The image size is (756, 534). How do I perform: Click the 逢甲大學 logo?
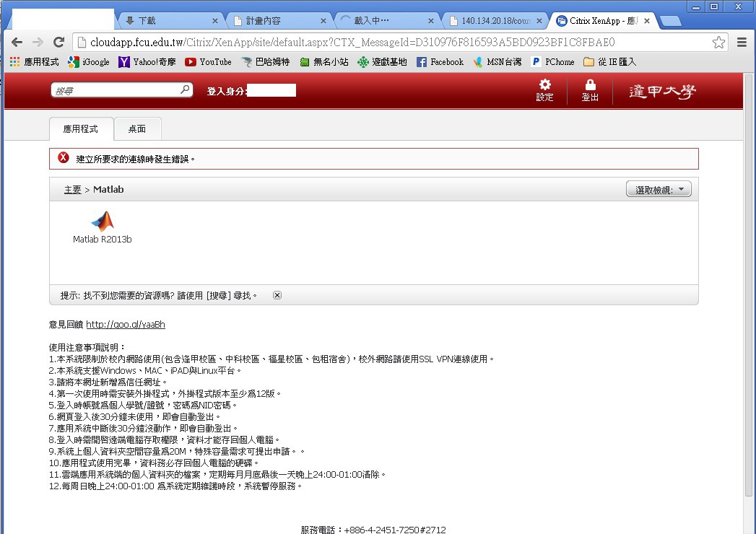pyautogui.click(x=662, y=91)
